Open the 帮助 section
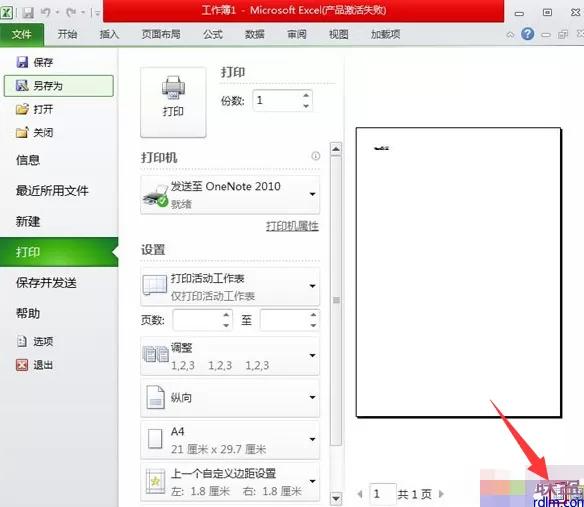Viewport: 584px width, 507px height. [x=28, y=313]
